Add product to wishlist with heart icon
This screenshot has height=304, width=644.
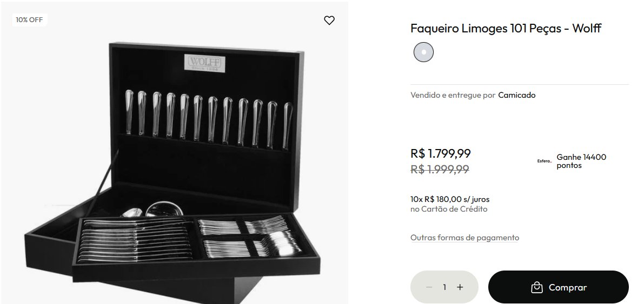329,20
